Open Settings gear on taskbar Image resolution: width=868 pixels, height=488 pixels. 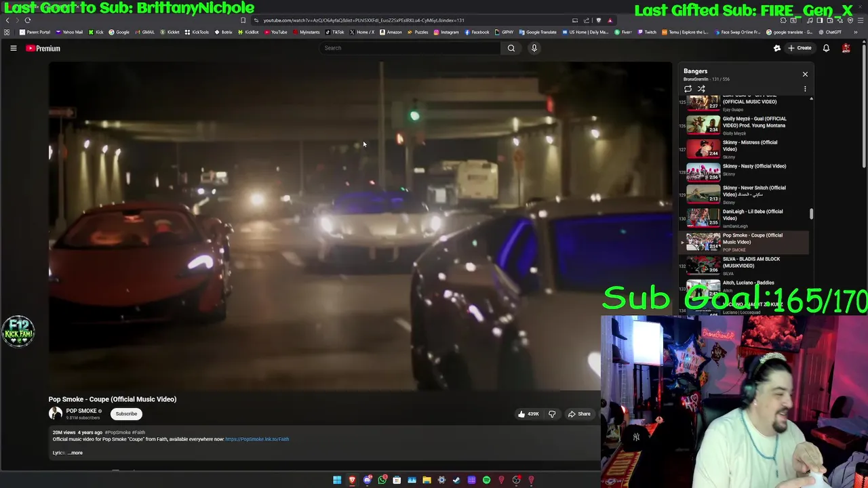[441, 480]
